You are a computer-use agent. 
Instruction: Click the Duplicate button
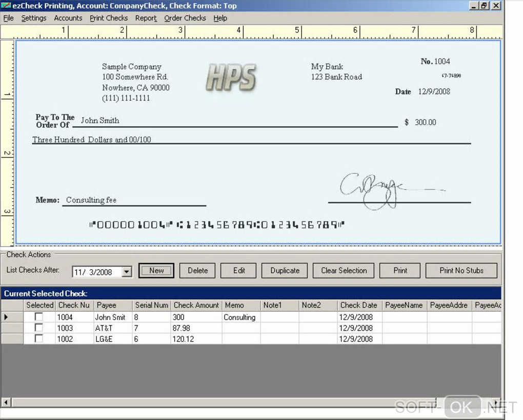pos(285,271)
